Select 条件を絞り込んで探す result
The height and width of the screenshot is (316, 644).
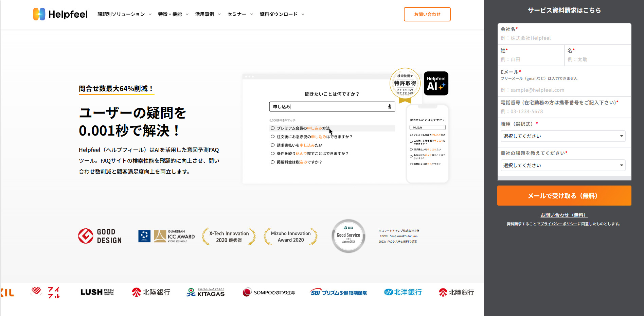point(309,154)
